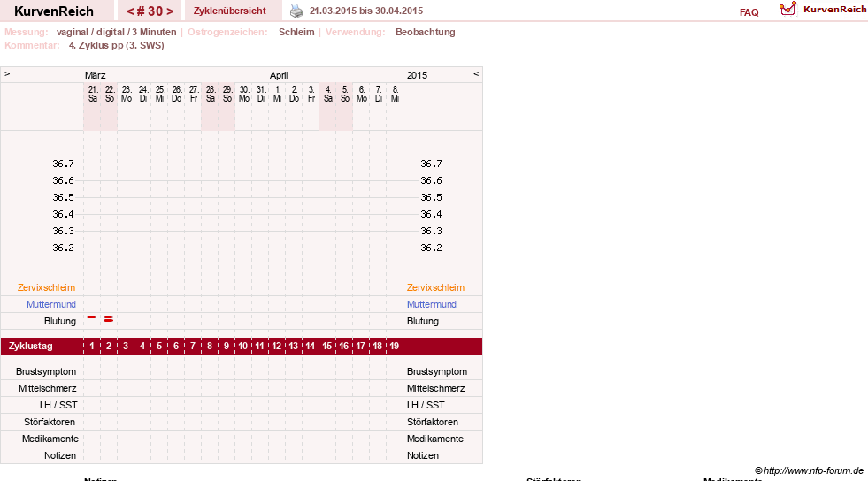Click left Notizen row label
This screenshot has height=481, width=868.
[x=60, y=455]
